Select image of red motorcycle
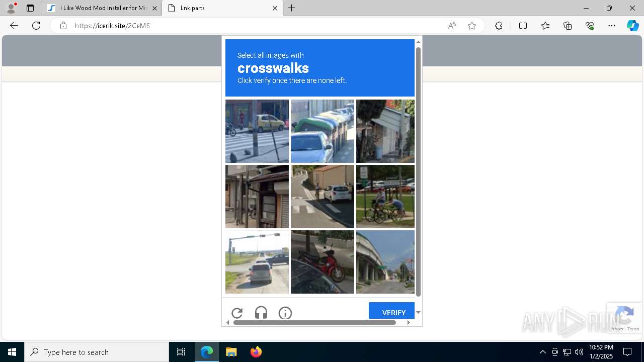 coord(323,262)
